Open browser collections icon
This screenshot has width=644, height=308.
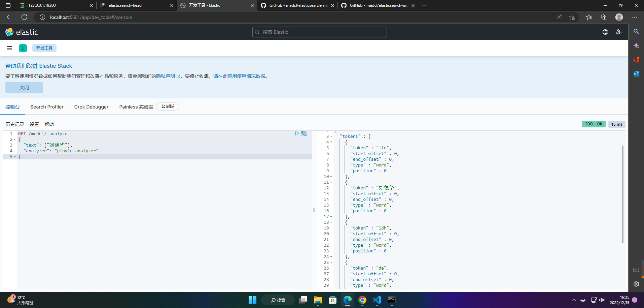click(x=604, y=17)
